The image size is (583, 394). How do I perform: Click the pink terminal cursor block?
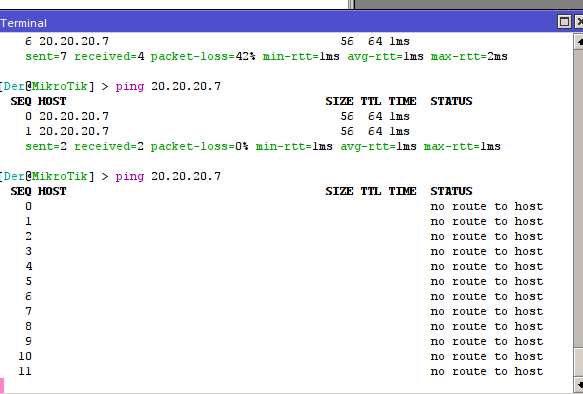2,385
